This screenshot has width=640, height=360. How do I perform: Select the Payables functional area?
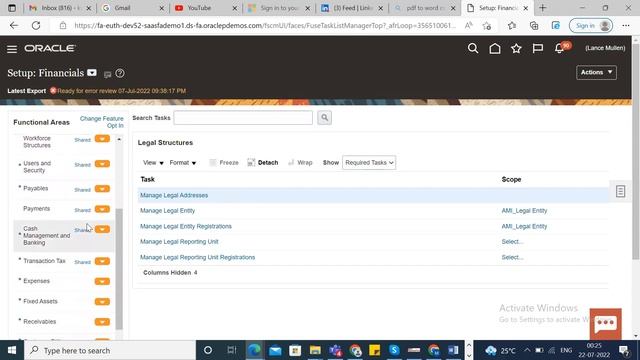tap(36, 189)
